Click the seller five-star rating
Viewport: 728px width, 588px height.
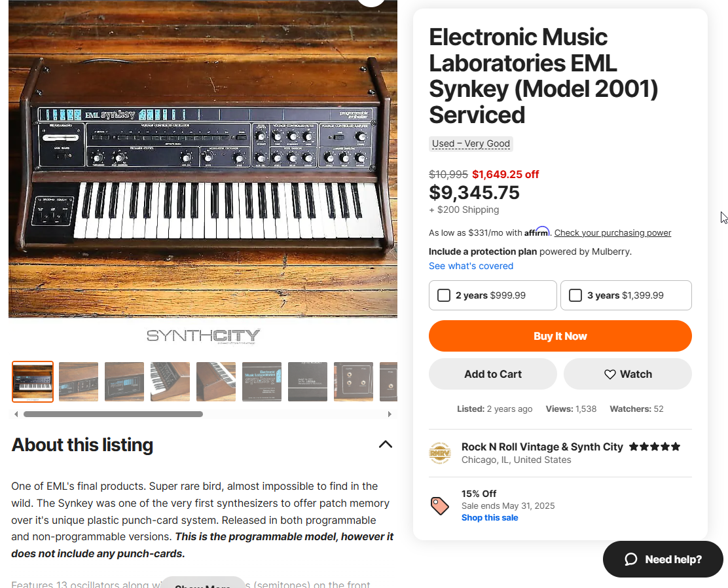655,447
